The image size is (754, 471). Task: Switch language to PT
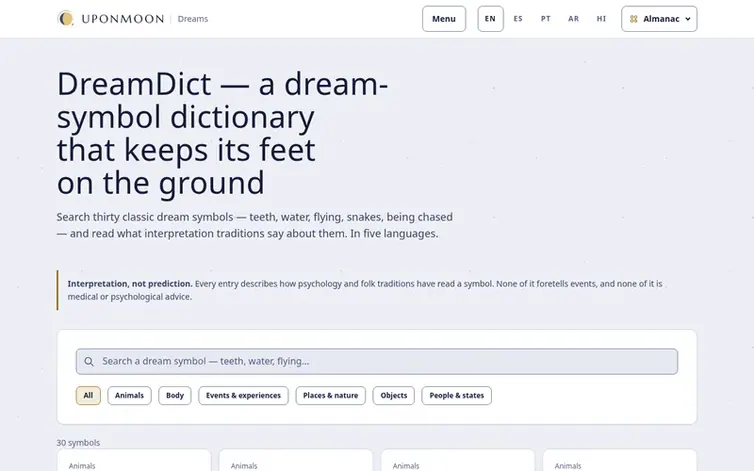click(545, 19)
